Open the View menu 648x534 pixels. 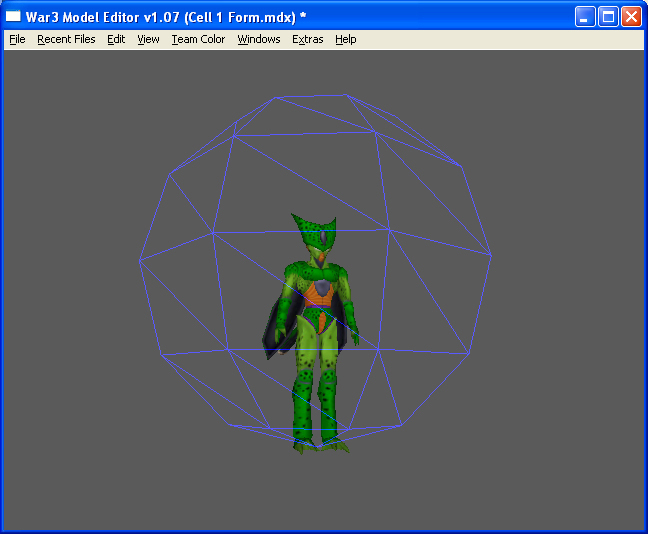148,39
